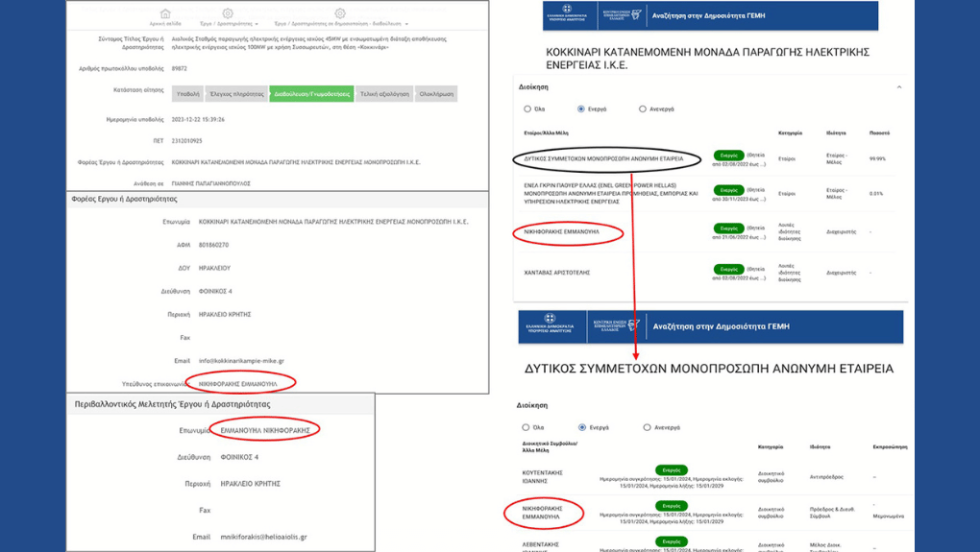Select the Ολοκλήρωση status step
This screenshot has height=552, width=980.
point(436,94)
